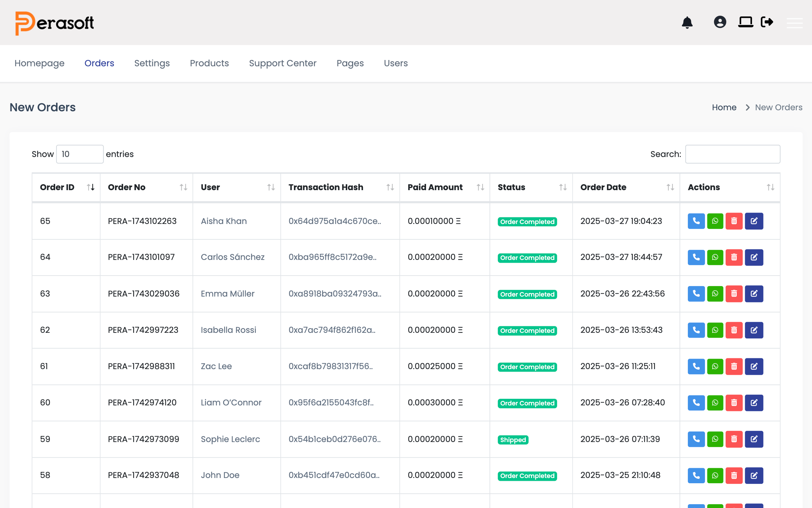Open the show entries count dropdown
This screenshot has height=508, width=812.
coord(80,154)
